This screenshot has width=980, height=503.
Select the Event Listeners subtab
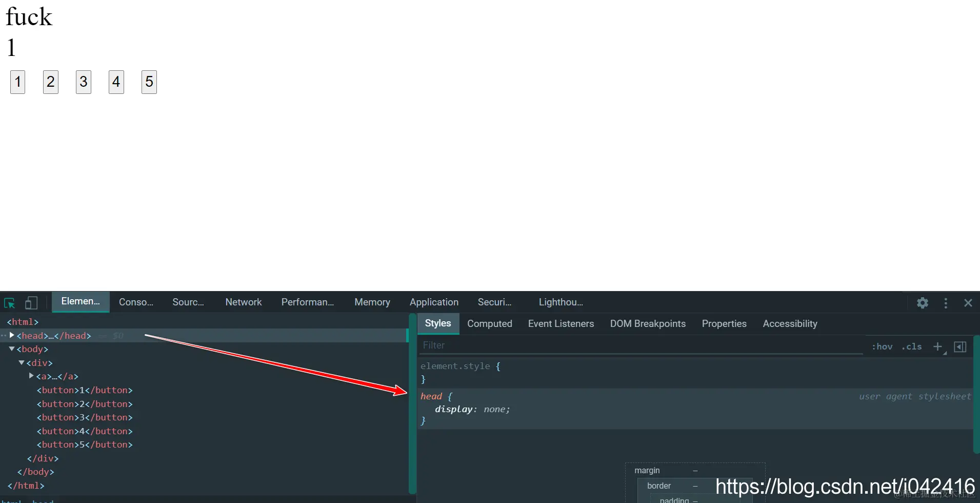pyautogui.click(x=561, y=324)
